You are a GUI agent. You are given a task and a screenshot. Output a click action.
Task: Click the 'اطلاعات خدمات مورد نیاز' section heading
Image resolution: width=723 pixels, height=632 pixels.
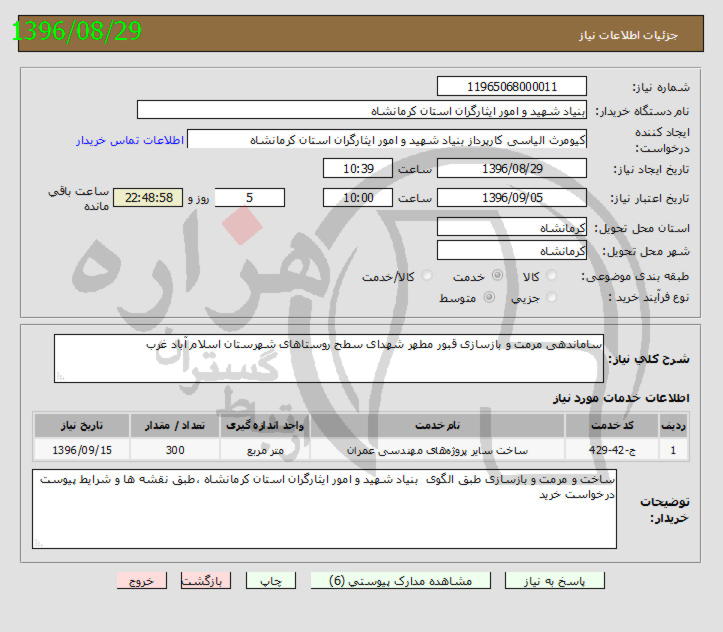point(621,398)
